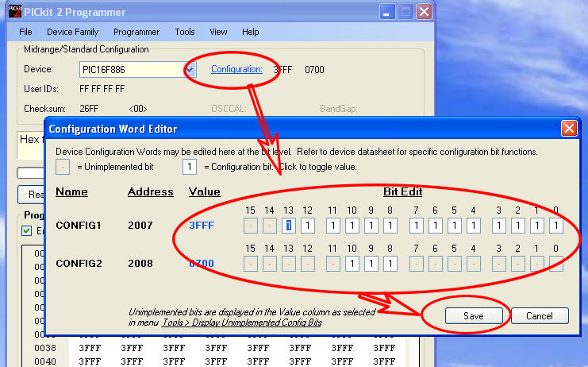The height and width of the screenshot is (367, 588).
Task: Close the PICkit 2 Programmer window
Action: (424, 12)
